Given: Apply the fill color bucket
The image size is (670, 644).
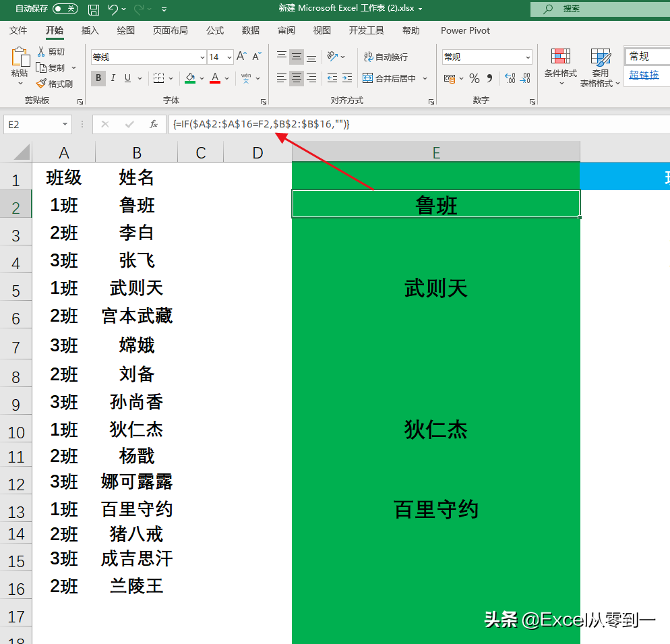Looking at the screenshot, I should (191, 78).
